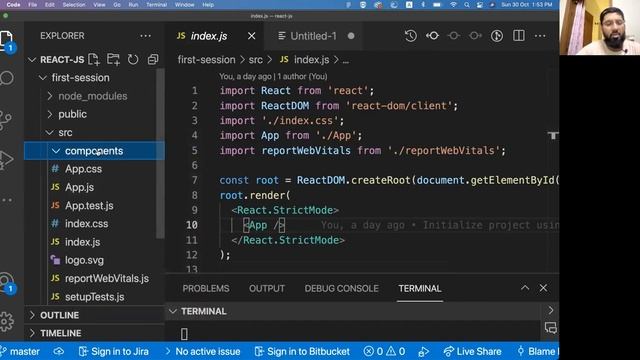The image size is (640, 360).
Task: Switch to the OUTPUT tab
Action: tap(267, 289)
